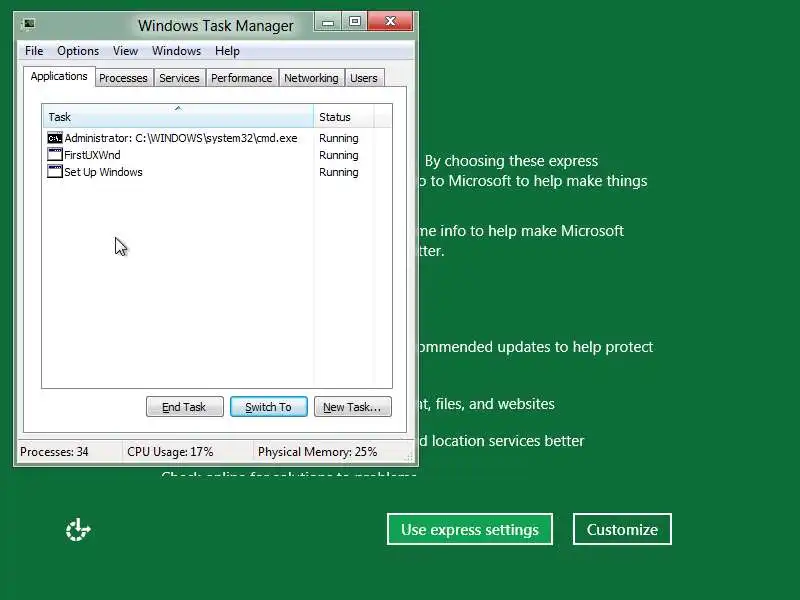Click the FirstUXWnd window icon

(x=55, y=155)
